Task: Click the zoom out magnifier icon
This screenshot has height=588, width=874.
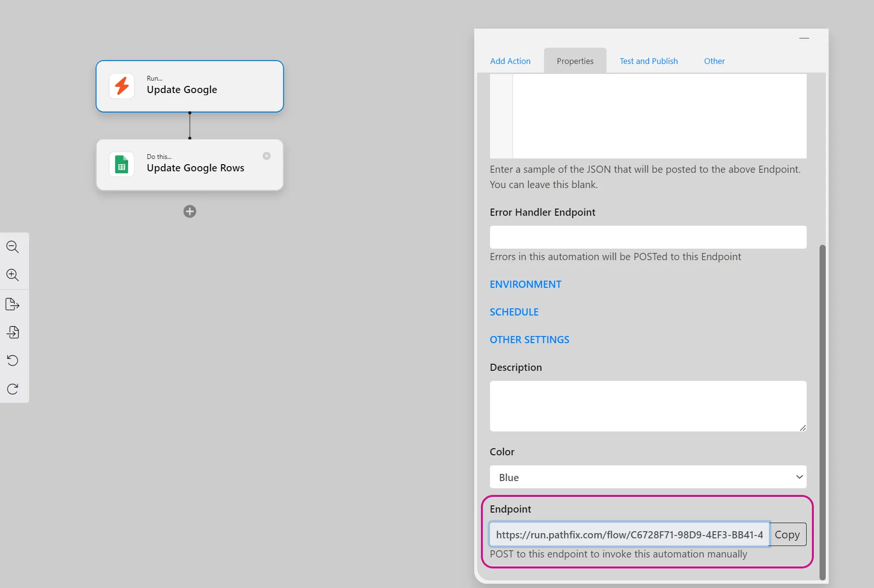Action: [x=12, y=247]
